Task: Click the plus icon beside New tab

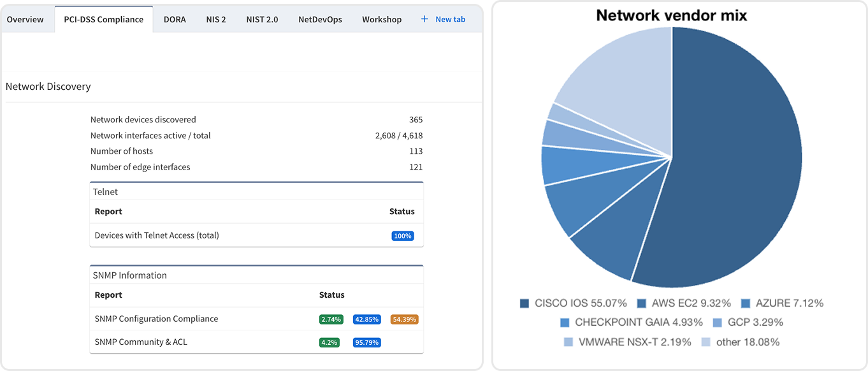Action: 424,19
